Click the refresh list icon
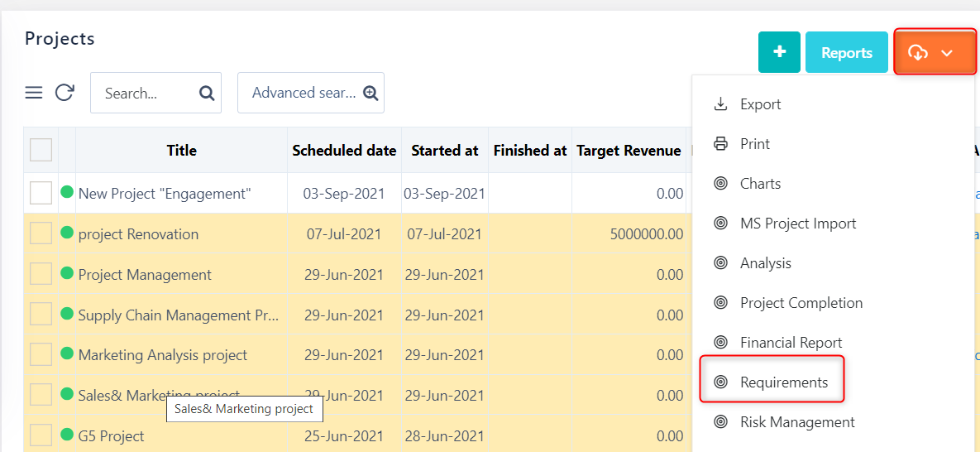Viewport: 980px width, 452px height. [x=65, y=93]
